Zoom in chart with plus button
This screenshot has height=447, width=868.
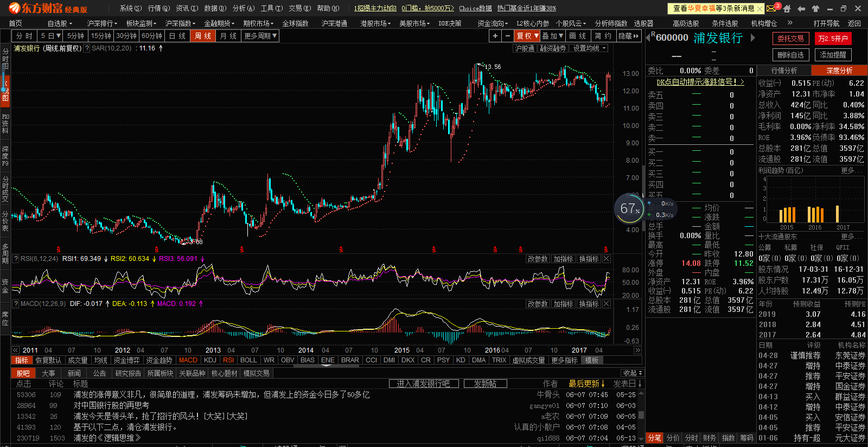tap(495, 36)
